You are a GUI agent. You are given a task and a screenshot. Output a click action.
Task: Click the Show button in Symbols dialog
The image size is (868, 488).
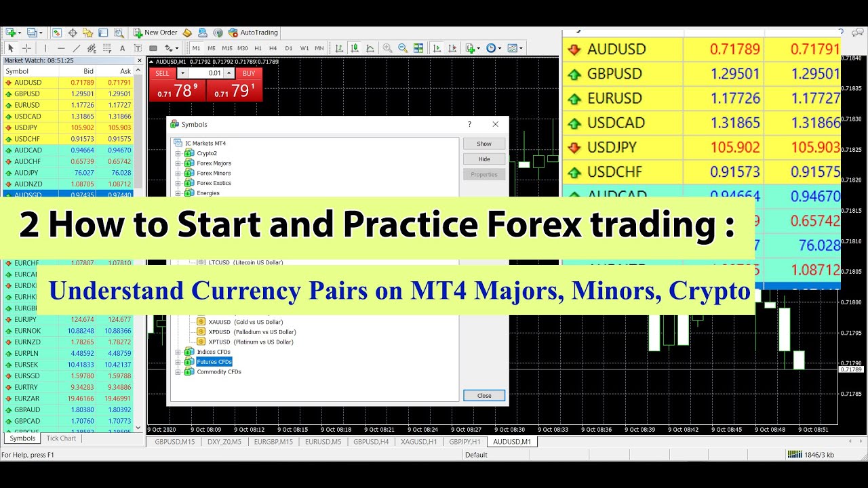pyautogui.click(x=484, y=144)
